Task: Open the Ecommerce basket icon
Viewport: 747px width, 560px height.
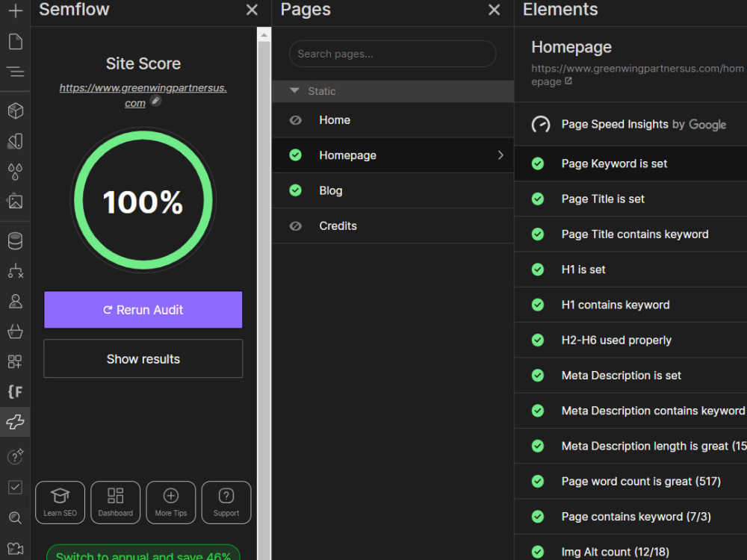Action: [15, 331]
